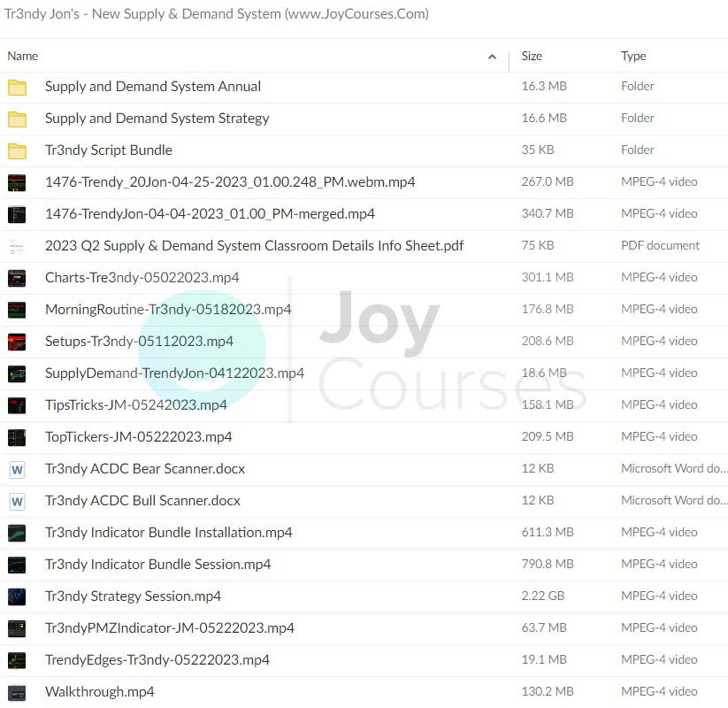728x708 pixels.
Task: Click the PDF document type cell
Action: click(x=660, y=246)
